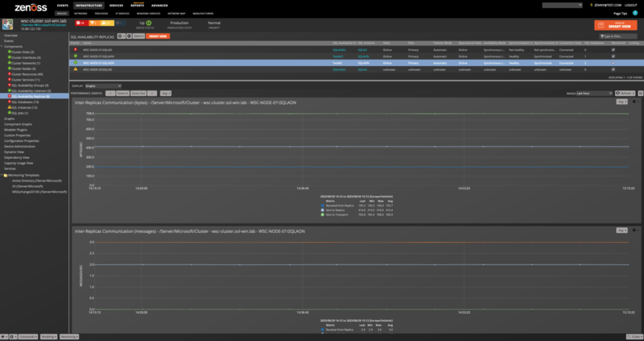Open the Events top menu
This screenshot has height=341, width=644.
tap(63, 6)
